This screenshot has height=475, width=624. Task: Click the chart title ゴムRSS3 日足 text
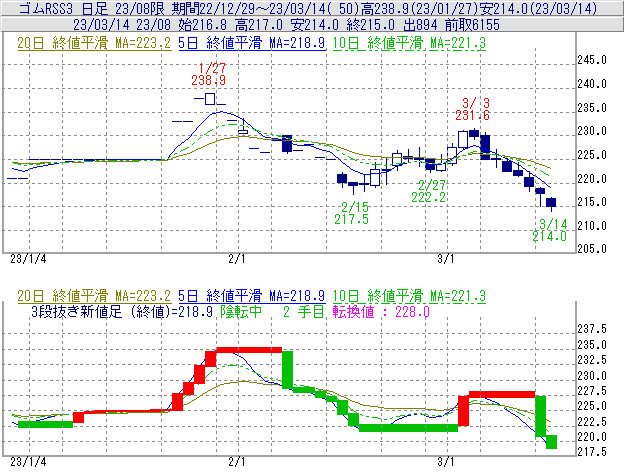click(64, 8)
